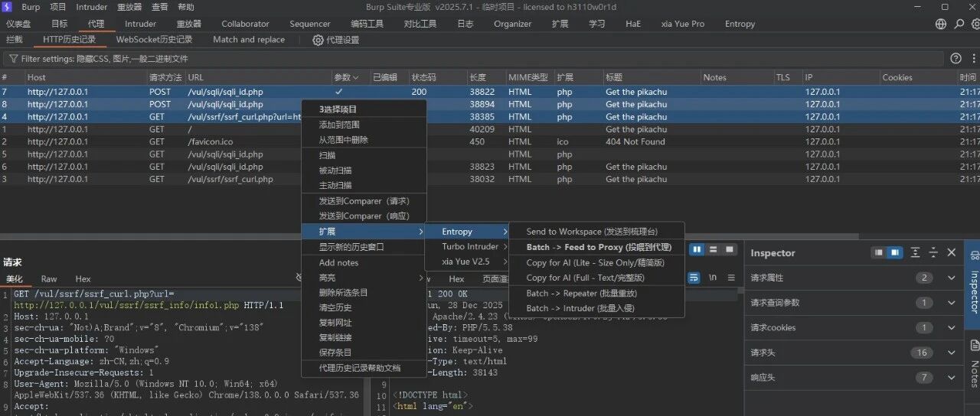Click the proxy settings gear icon
Screen dimensions: 980x416
tap(318, 40)
